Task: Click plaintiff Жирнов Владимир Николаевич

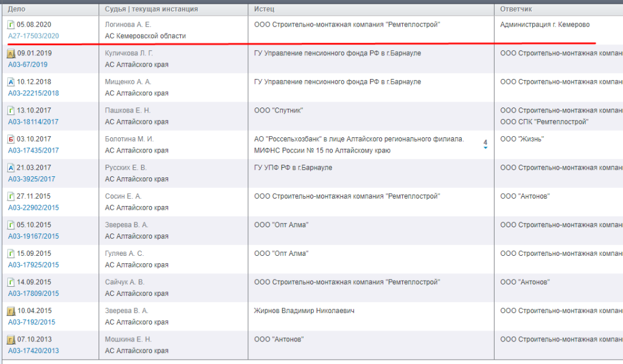Action: point(304,311)
